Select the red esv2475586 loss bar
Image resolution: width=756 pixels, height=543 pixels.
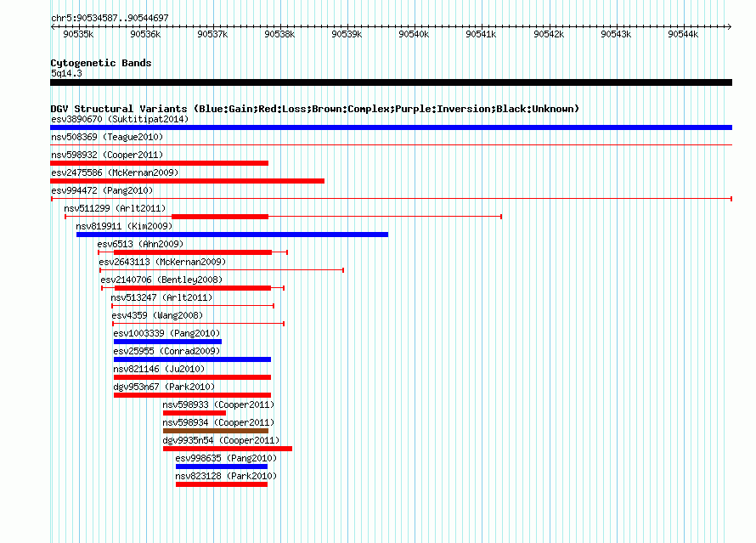pyautogui.click(x=187, y=181)
